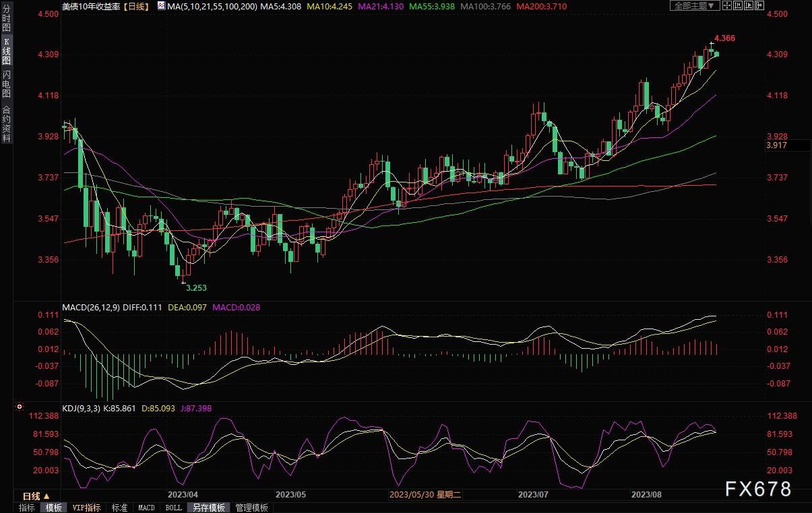The width and height of the screenshot is (812, 513).
Task: Click the rightmost panel-arrow icon in top toolbar
Action: point(759,5)
